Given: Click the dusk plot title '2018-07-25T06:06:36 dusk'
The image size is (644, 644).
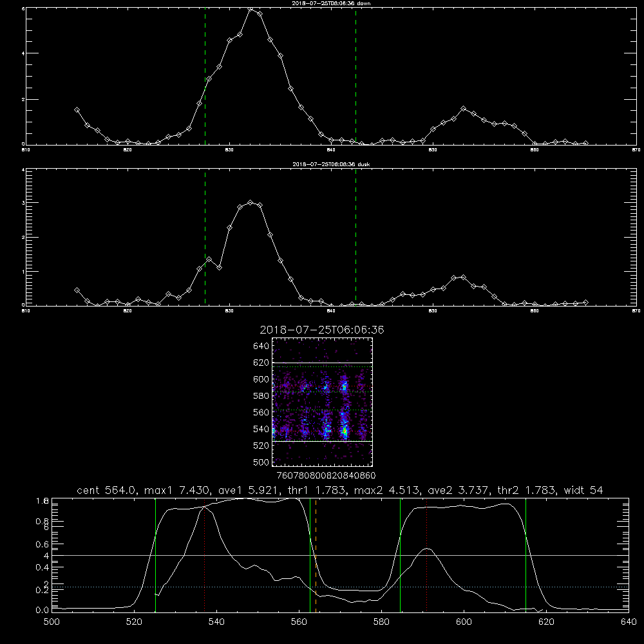Looking at the screenshot, I should tap(331, 164).
